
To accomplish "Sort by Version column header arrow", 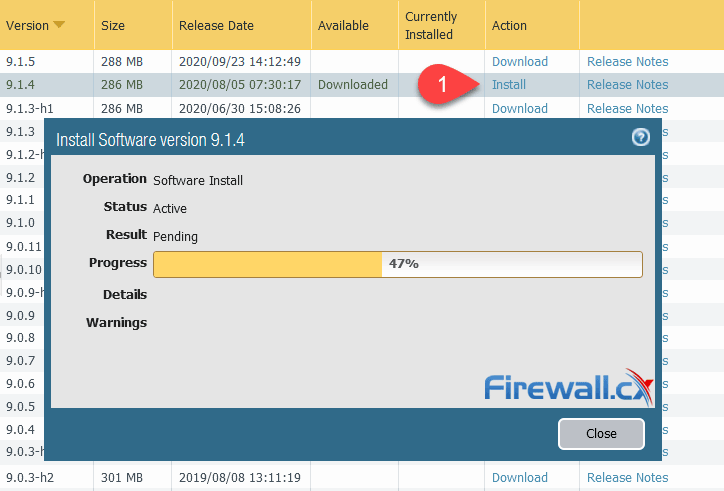I will (59, 24).
